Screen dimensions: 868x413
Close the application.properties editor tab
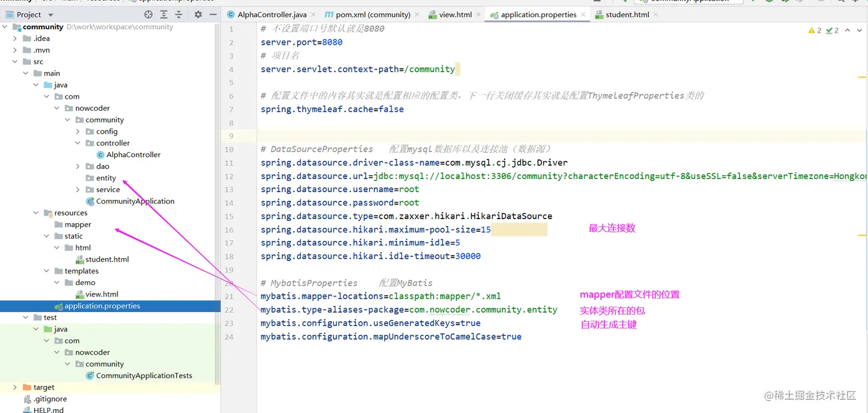(583, 15)
